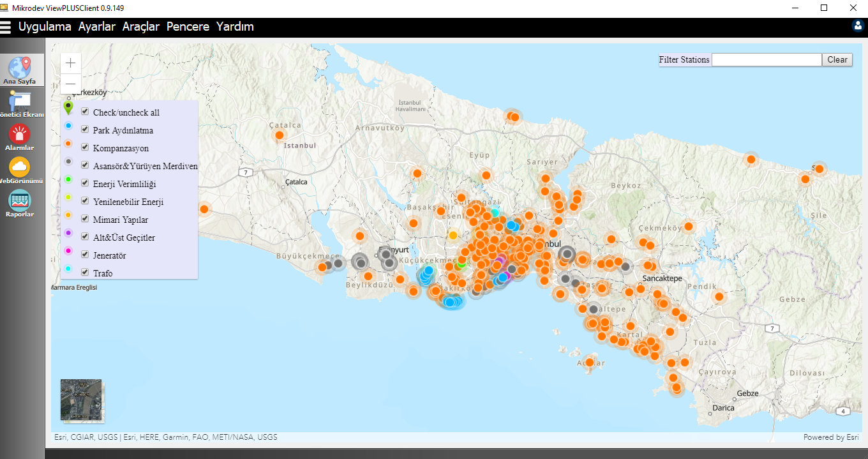Click the Filter Stations input field
This screenshot has width=868, height=459.
[767, 59]
